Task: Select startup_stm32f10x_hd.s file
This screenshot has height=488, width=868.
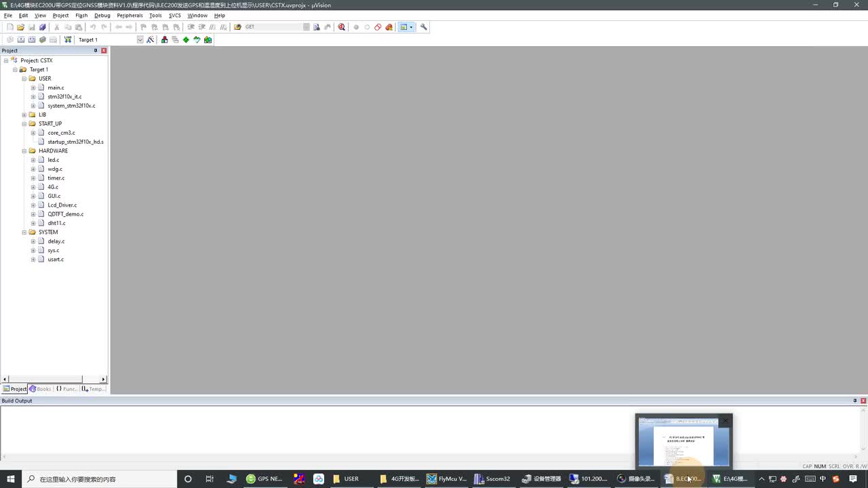Action: point(75,142)
